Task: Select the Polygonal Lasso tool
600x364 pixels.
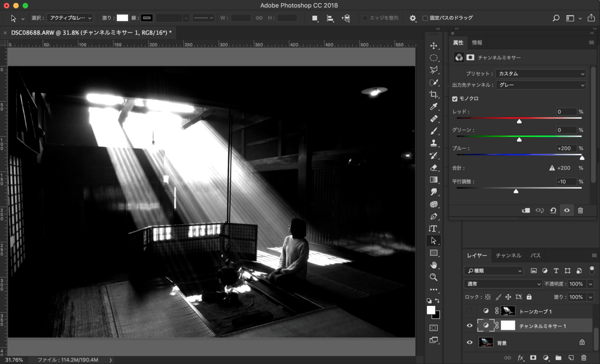Action: (433, 70)
